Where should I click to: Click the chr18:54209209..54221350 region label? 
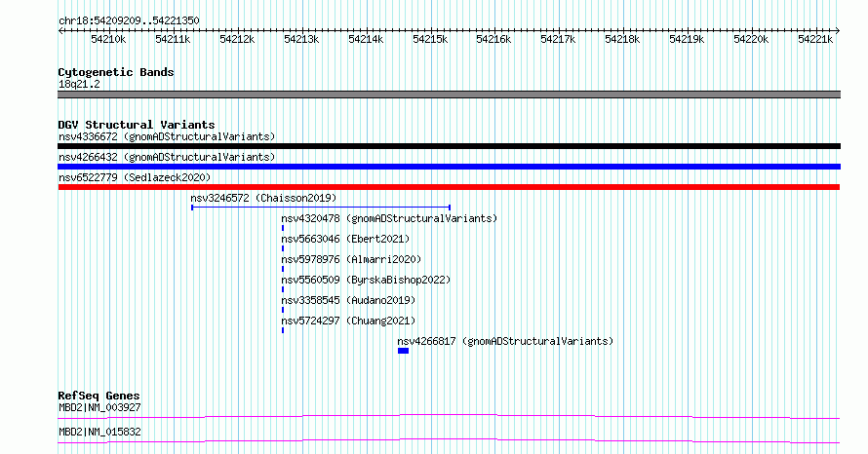click(x=129, y=21)
